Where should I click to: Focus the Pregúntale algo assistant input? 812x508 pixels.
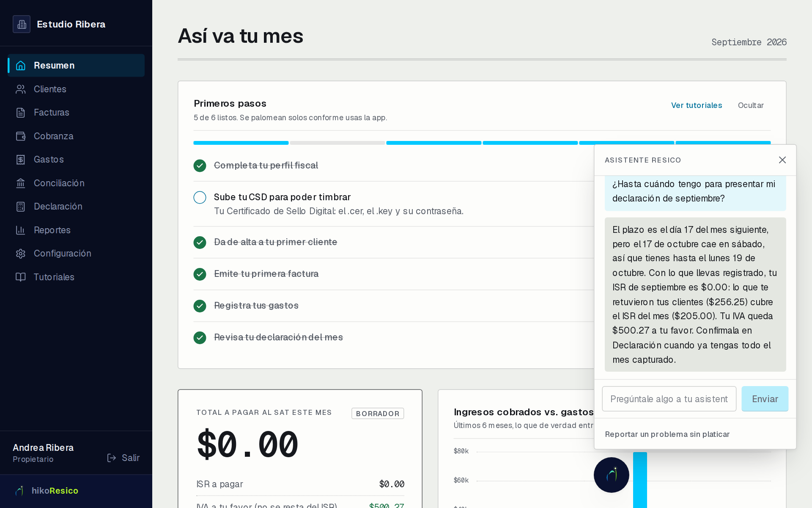click(x=669, y=399)
